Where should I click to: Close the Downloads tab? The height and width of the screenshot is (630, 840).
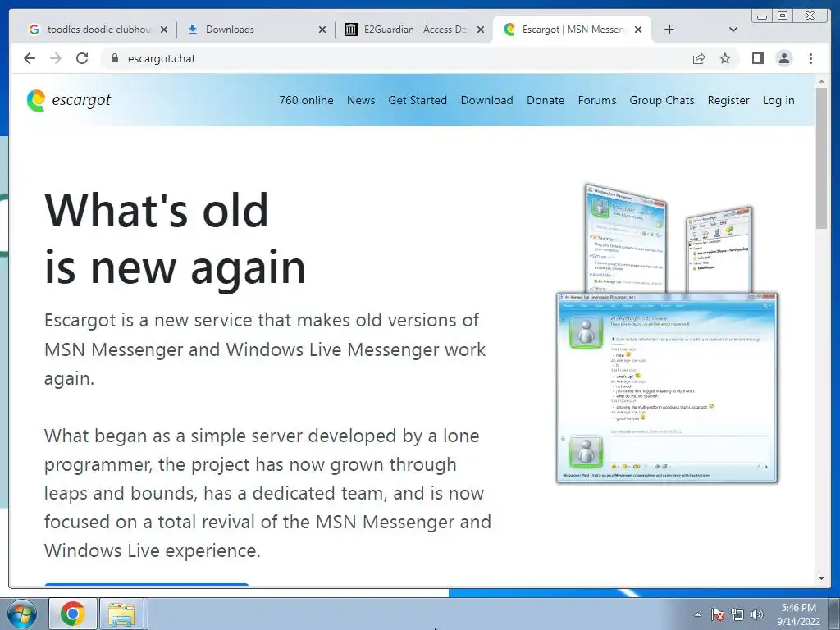coord(322,30)
